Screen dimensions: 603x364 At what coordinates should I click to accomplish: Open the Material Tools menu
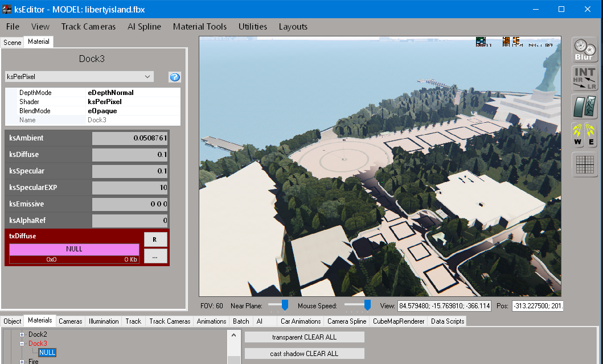click(200, 27)
